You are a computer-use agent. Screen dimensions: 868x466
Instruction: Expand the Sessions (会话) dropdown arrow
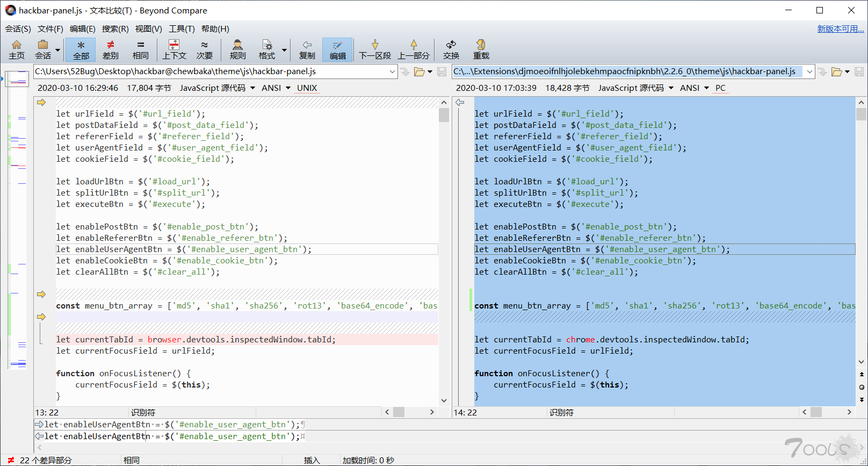[58, 50]
